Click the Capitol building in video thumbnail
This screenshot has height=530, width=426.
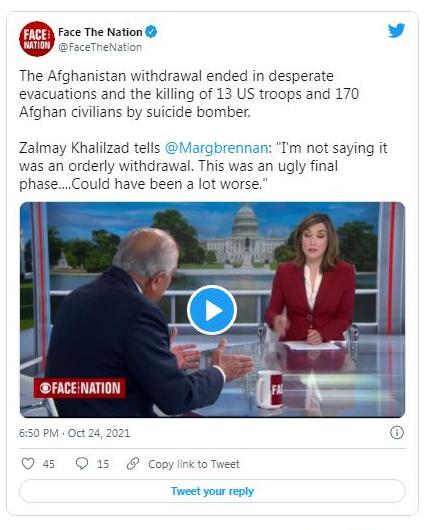(244, 237)
